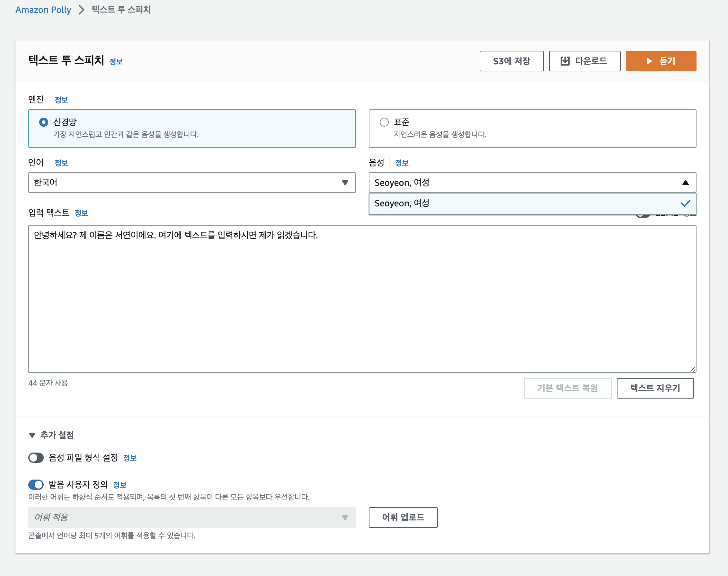Select the 신경망 engine radio button
This screenshot has height=576, width=728.
pos(44,122)
